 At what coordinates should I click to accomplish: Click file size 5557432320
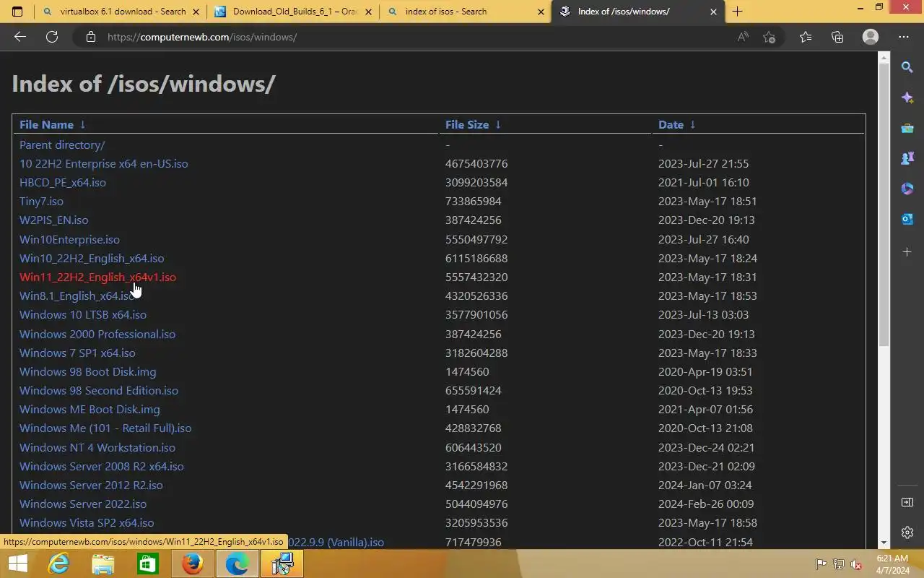(476, 277)
